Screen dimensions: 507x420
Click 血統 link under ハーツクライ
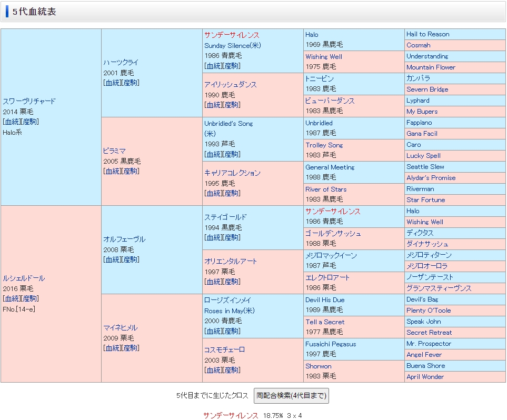point(112,83)
